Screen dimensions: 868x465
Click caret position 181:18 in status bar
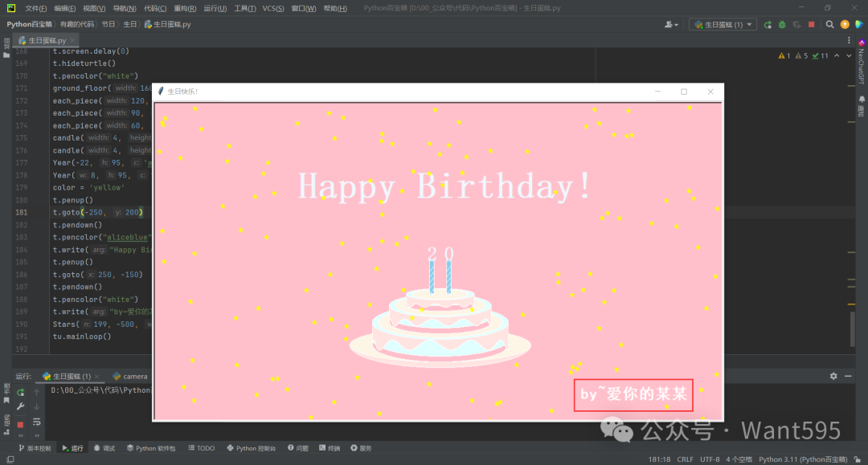pyautogui.click(x=659, y=459)
